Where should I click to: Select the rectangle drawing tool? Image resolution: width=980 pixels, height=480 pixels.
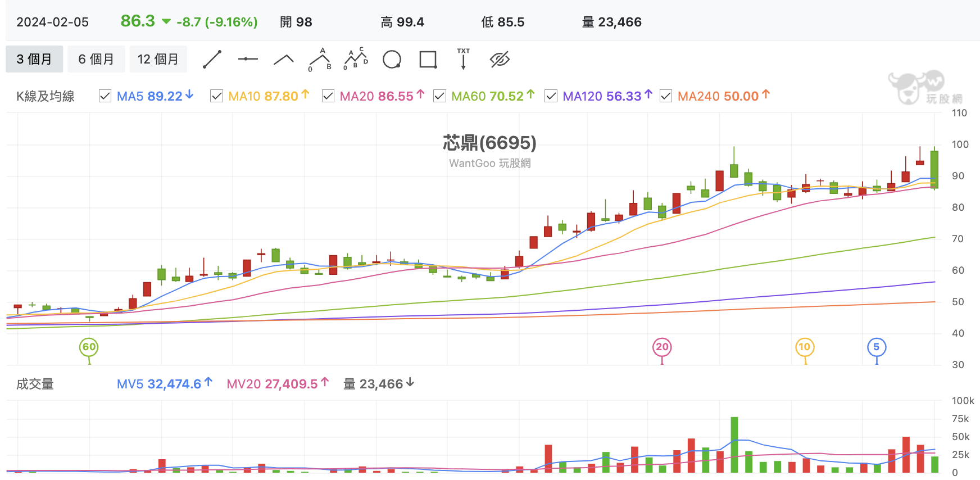tap(428, 59)
